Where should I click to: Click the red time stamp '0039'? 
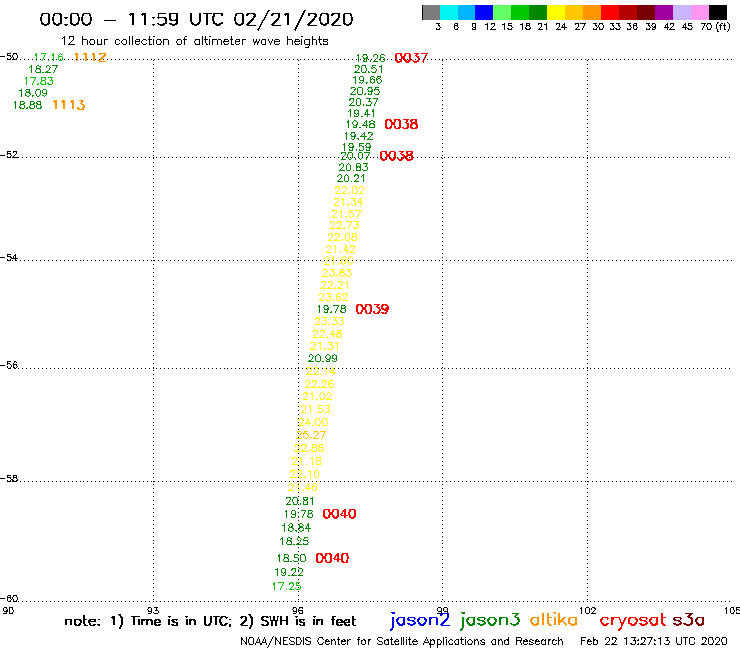coord(372,309)
